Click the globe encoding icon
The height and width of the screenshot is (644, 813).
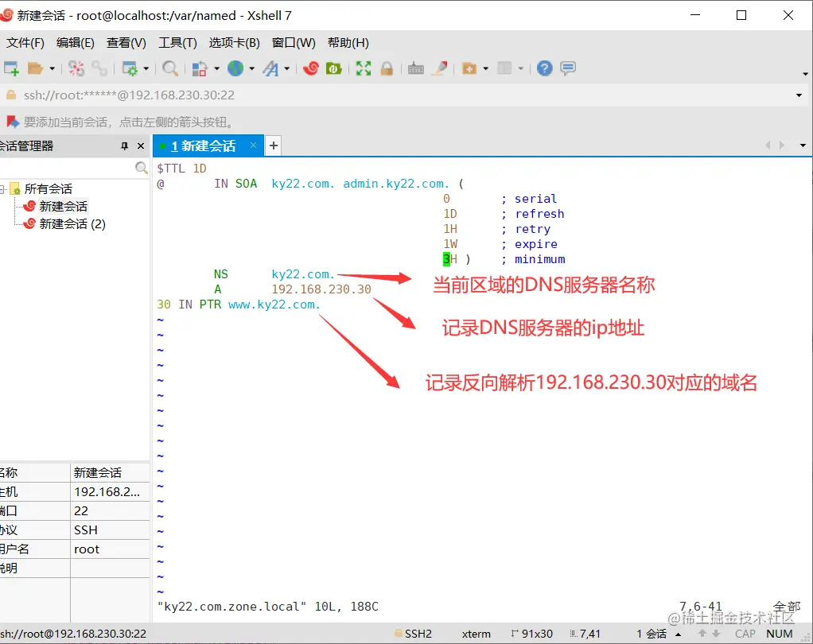click(235, 68)
